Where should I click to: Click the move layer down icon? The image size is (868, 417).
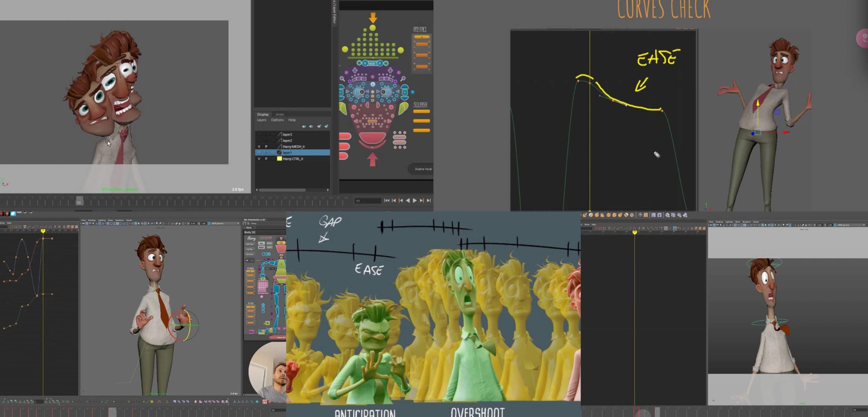tap(311, 126)
